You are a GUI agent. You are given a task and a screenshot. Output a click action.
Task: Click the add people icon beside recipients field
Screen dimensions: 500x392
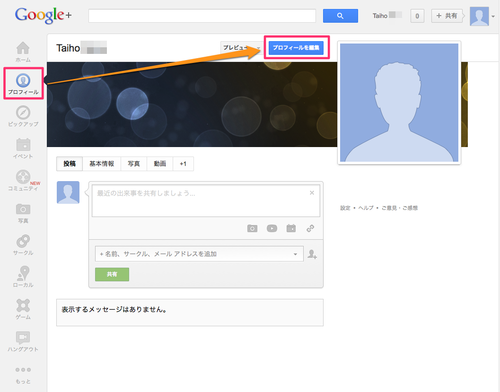tap(312, 254)
